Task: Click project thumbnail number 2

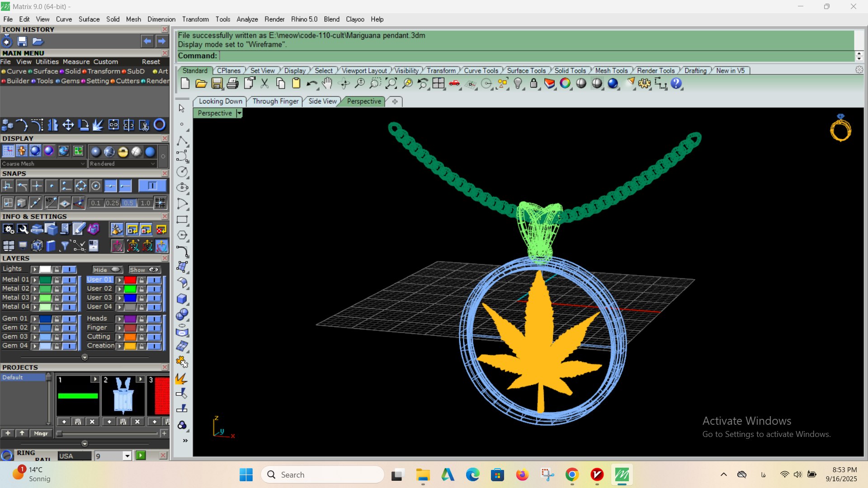Action: pos(123,396)
